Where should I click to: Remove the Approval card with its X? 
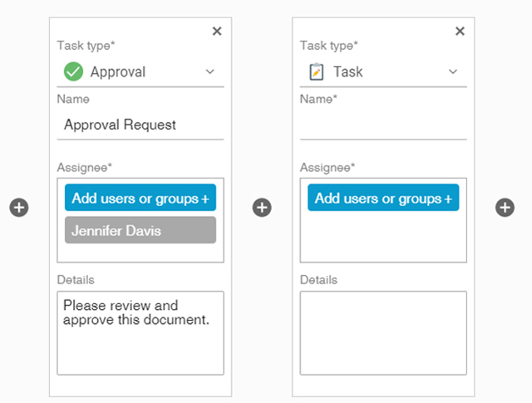(x=217, y=32)
